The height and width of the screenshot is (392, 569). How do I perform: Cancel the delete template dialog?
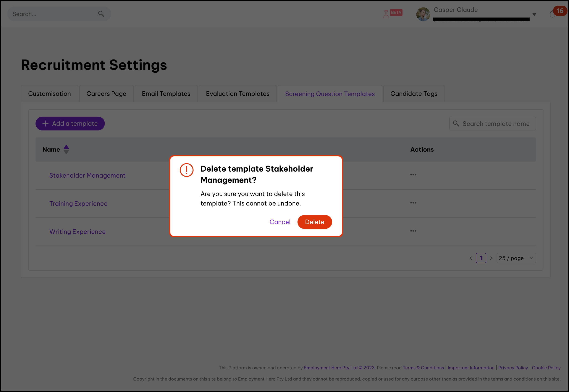click(x=280, y=222)
